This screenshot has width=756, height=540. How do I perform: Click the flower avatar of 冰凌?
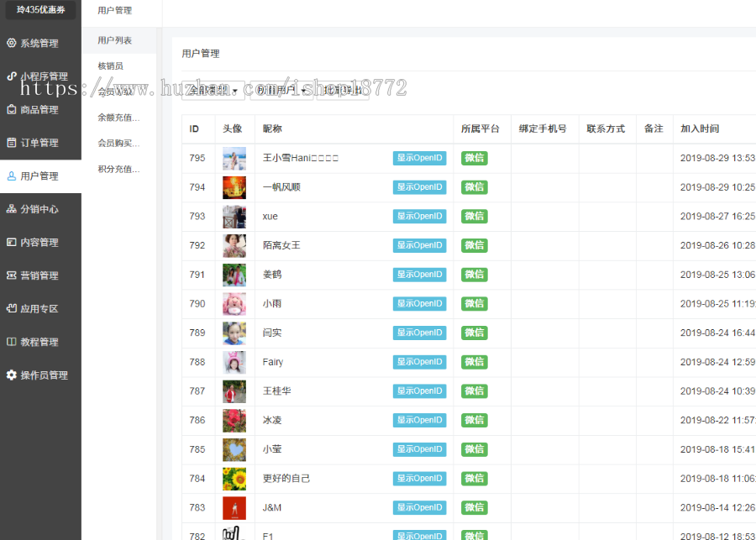[234, 421]
